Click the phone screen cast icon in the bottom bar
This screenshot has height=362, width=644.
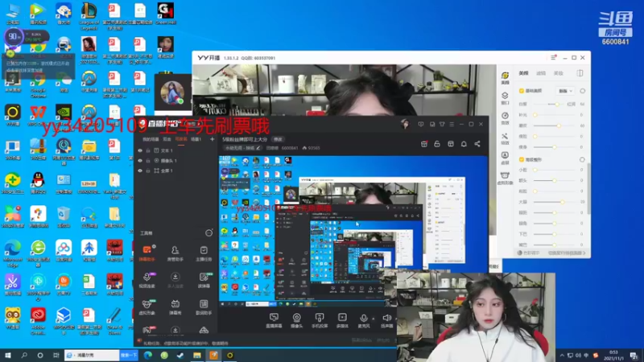click(x=319, y=318)
